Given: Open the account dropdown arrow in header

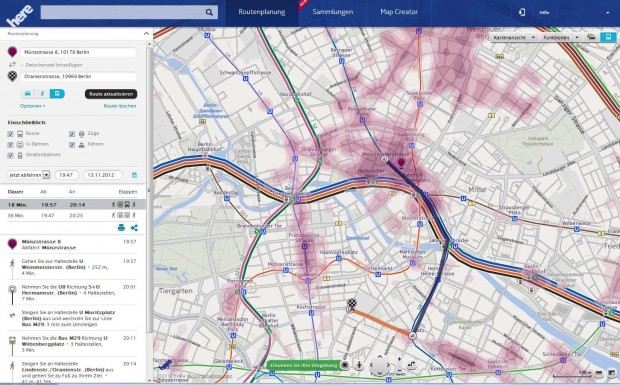Looking at the screenshot, I should 608,13.
